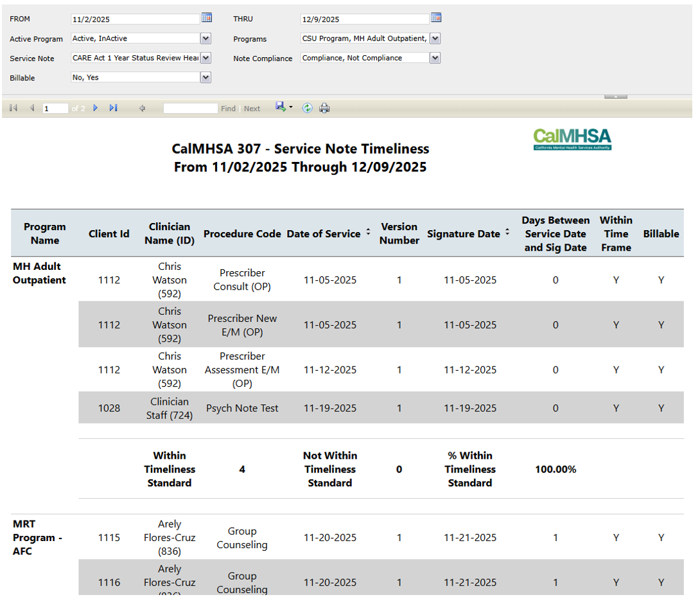Viewport: 700px width, 606px height.
Task: Click the back to parent report arrow
Action: tap(142, 109)
